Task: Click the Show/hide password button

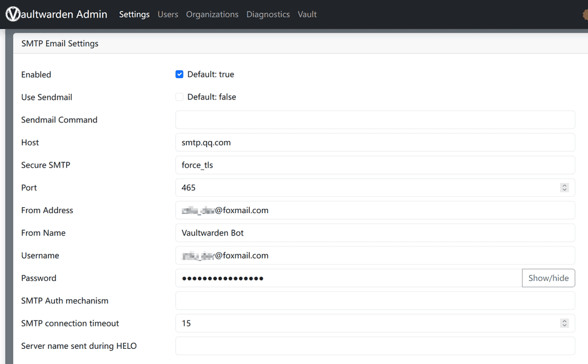Action: click(548, 278)
